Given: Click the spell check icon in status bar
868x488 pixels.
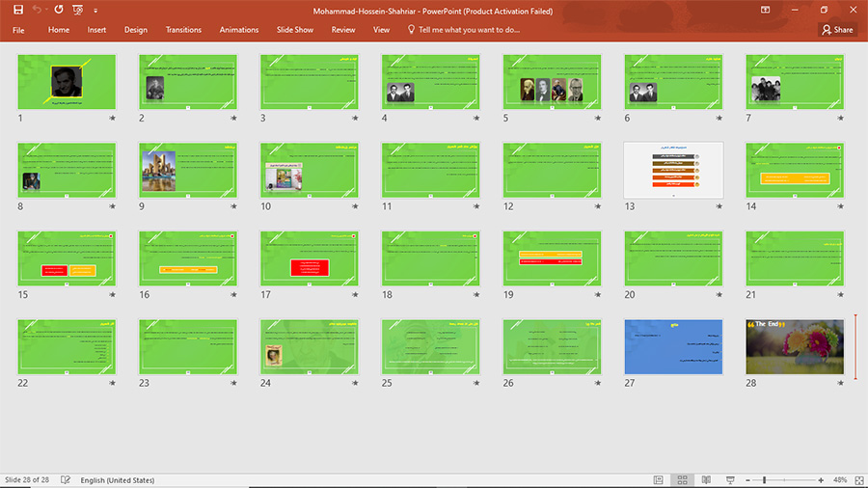Looking at the screenshot, I should coord(66,479).
